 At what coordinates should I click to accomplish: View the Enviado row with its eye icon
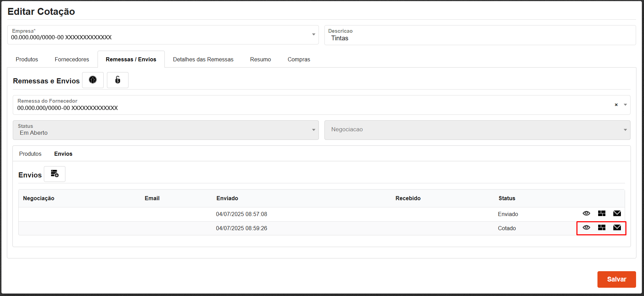coord(586,214)
